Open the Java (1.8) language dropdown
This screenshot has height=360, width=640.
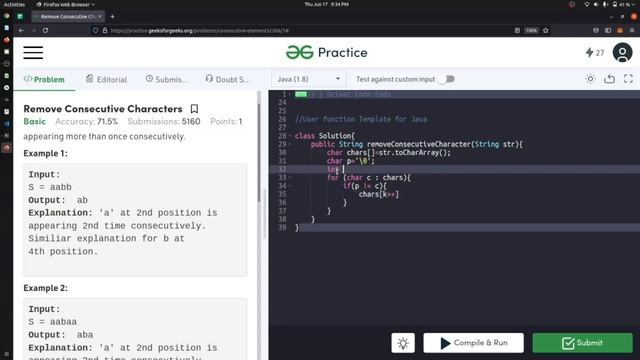pyautogui.click(x=308, y=79)
